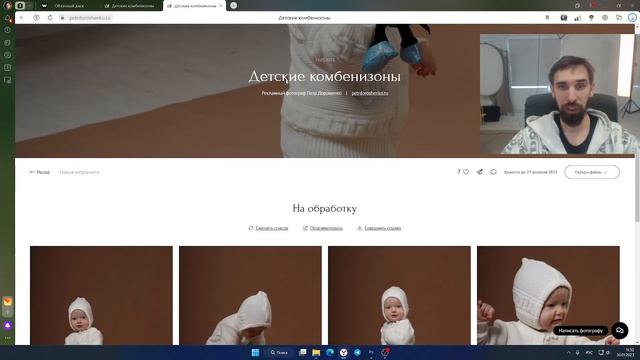This screenshot has width=640, height=360.
Task: Click the Yandex Browser taskbar icon
Action: click(x=343, y=352)
